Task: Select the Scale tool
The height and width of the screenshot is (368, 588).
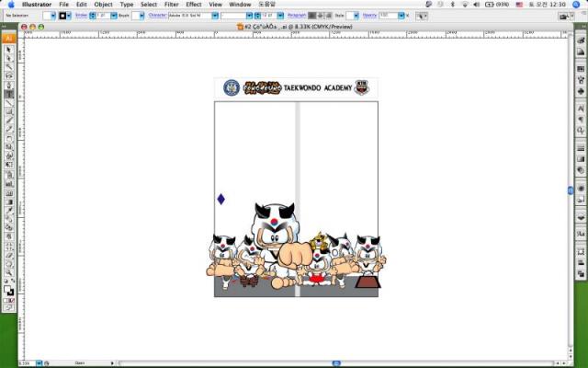Action: pos(9,147)
